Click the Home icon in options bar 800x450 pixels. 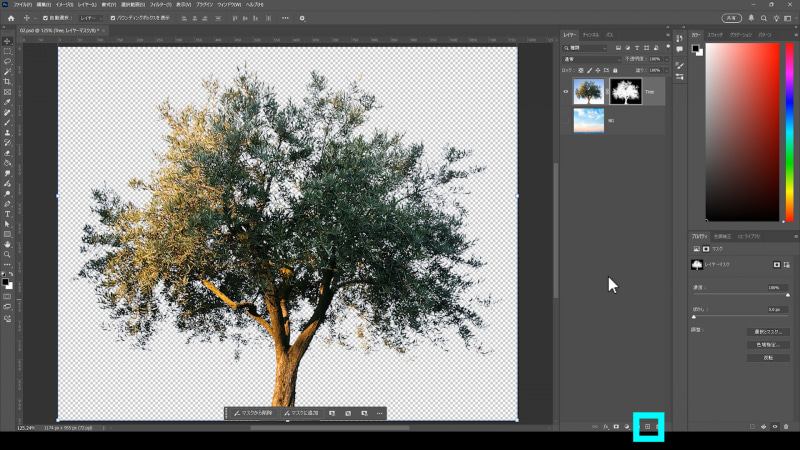point(11,18)
